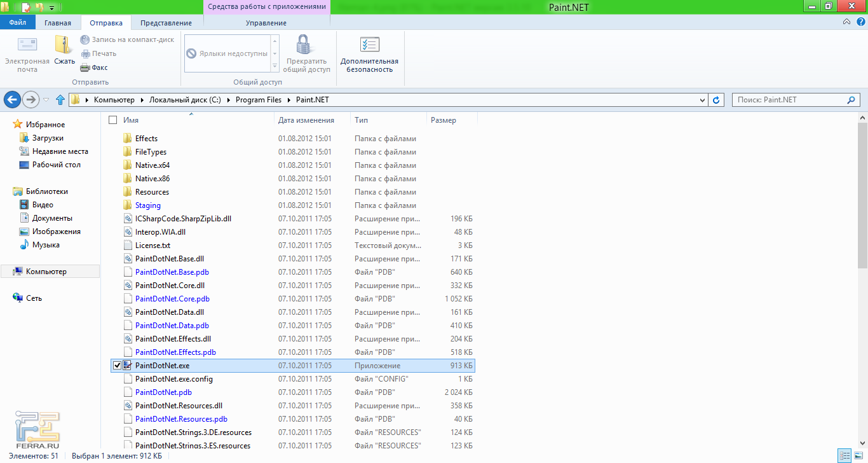Uncheck the PaintDotNet.exe checkbox
Image resolution: width=868 pixels, height=463 pixels.
pos(116,366)
